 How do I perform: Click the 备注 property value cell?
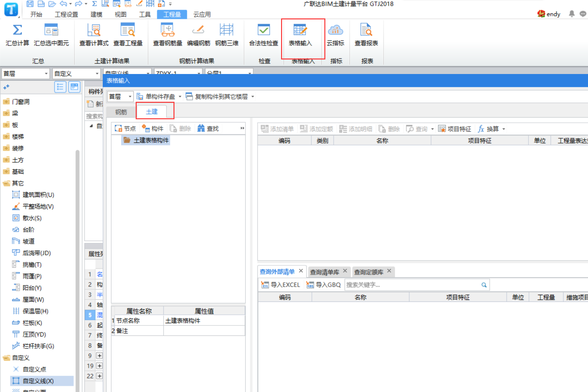pos(204,331)
